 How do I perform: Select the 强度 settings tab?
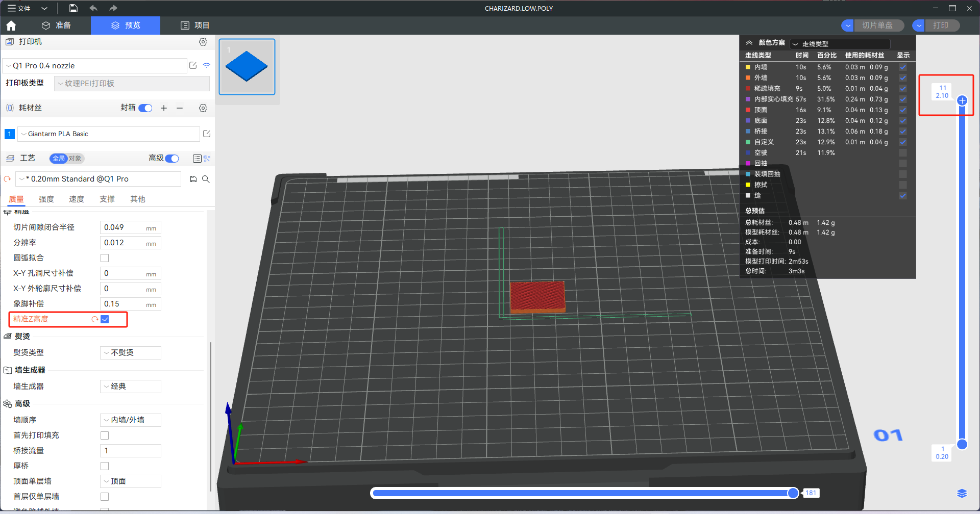(x=46, y=199)
